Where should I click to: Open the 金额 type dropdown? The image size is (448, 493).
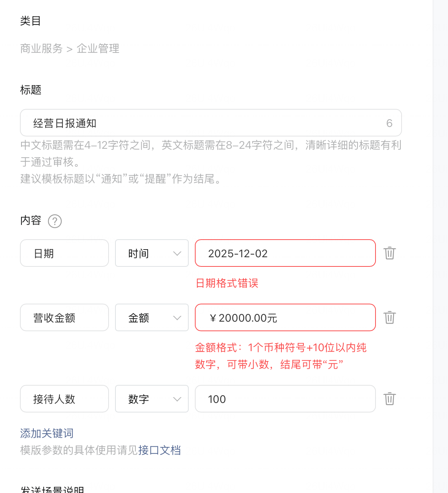[x=152, y=317]
